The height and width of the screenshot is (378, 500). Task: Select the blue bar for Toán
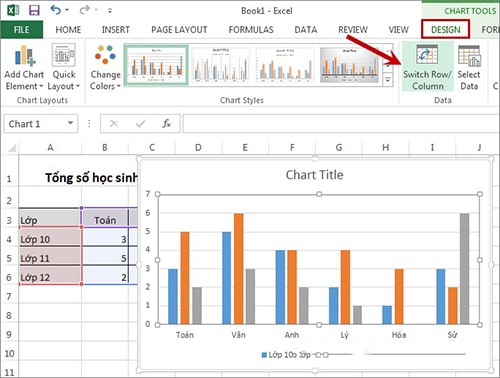(x=173, y=296)
